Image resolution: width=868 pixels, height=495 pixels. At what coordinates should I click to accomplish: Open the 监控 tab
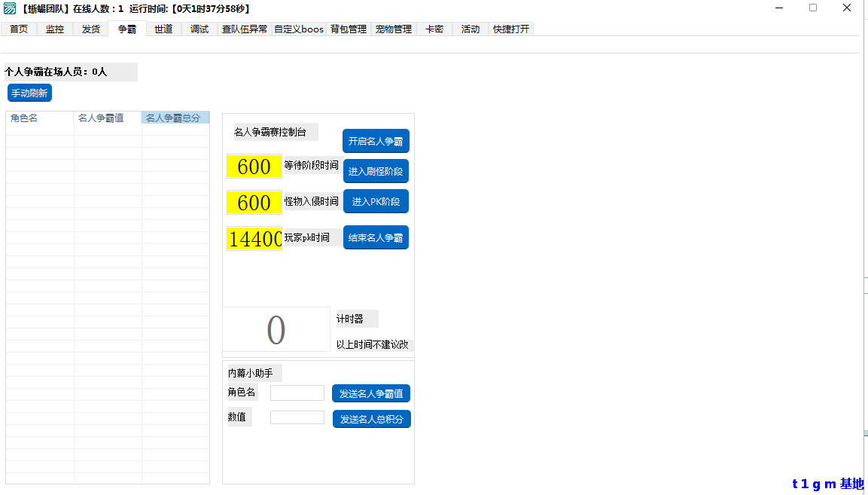tap(54, 29)
